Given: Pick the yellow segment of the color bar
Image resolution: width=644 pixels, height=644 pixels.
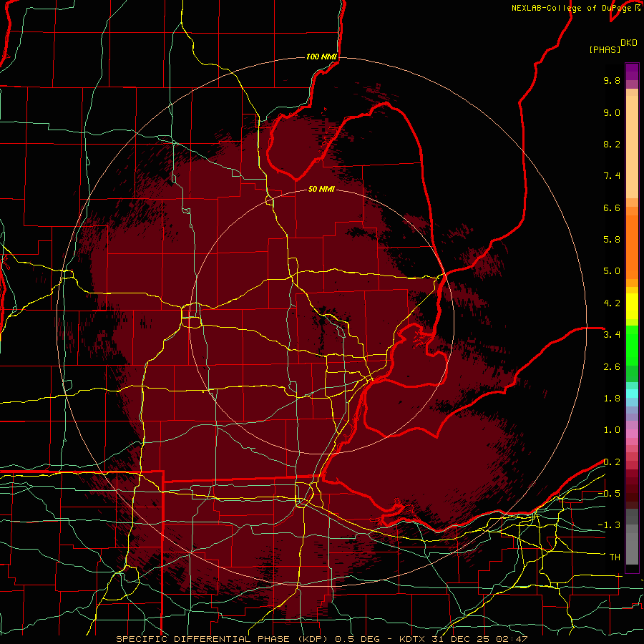Looking at the screenshot, I should click(x=632, y=306).
